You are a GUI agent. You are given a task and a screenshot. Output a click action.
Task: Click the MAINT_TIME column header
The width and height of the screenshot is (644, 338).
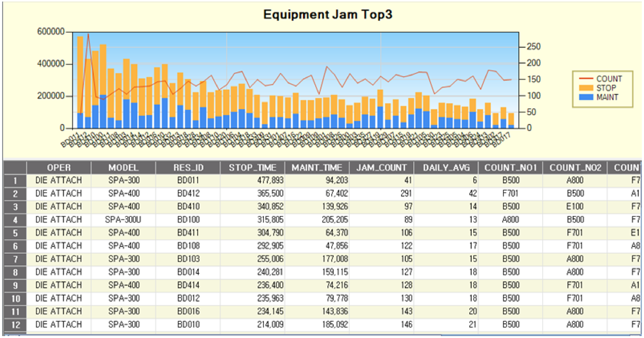point(317,168)
